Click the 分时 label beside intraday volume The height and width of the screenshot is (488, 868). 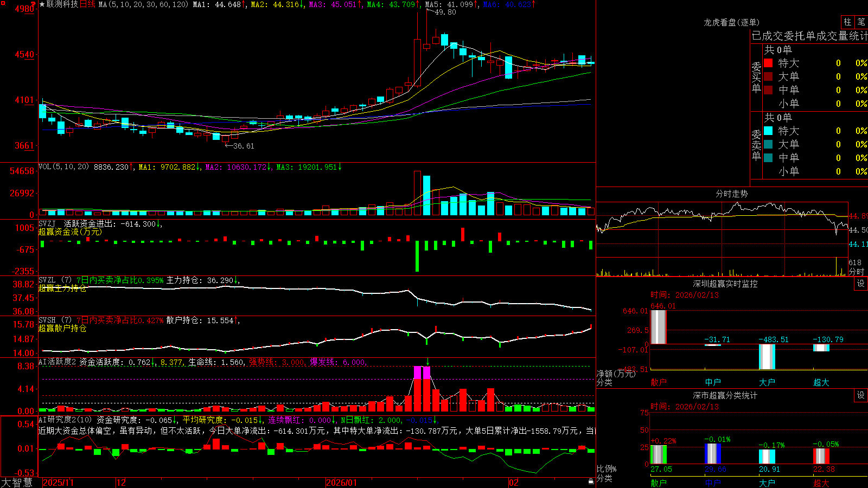pos(857,272)
